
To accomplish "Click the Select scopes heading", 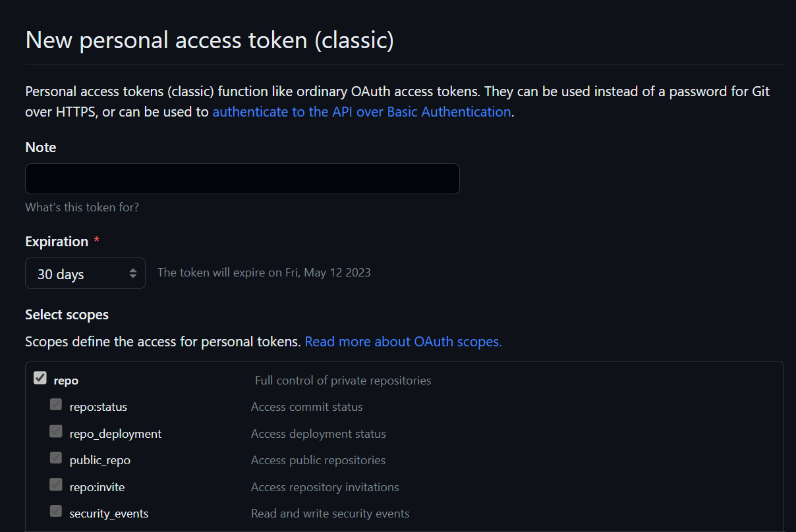I will [67, 315].
